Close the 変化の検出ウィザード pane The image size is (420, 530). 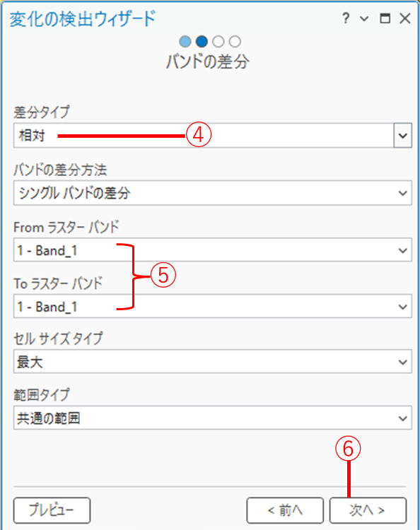(x=404, y=18)
